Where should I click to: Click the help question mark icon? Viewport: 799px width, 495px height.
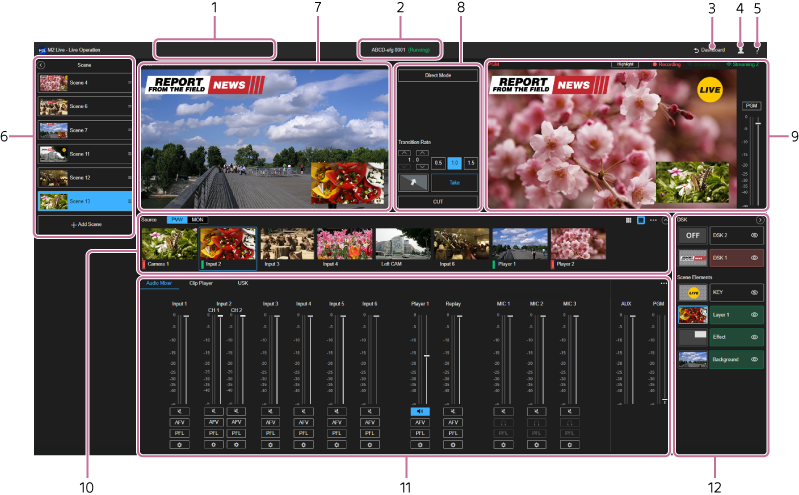[x=757, y=48]
